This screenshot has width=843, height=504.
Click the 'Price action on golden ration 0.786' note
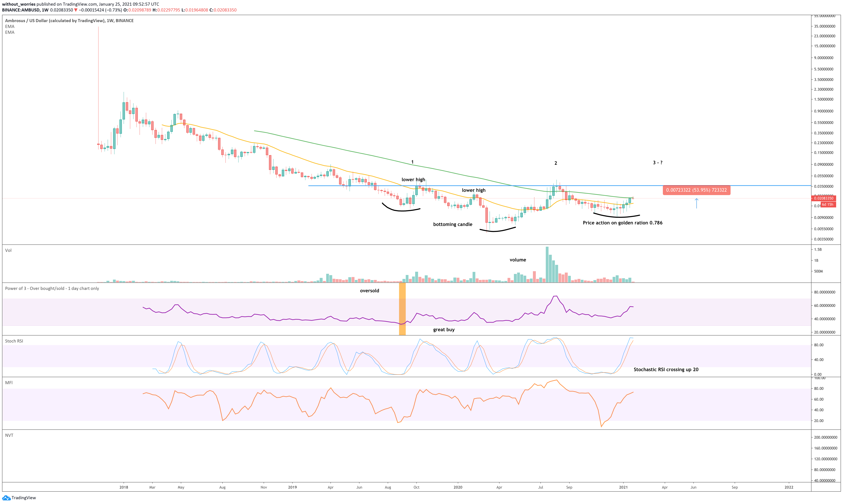[x=622, y=223]
